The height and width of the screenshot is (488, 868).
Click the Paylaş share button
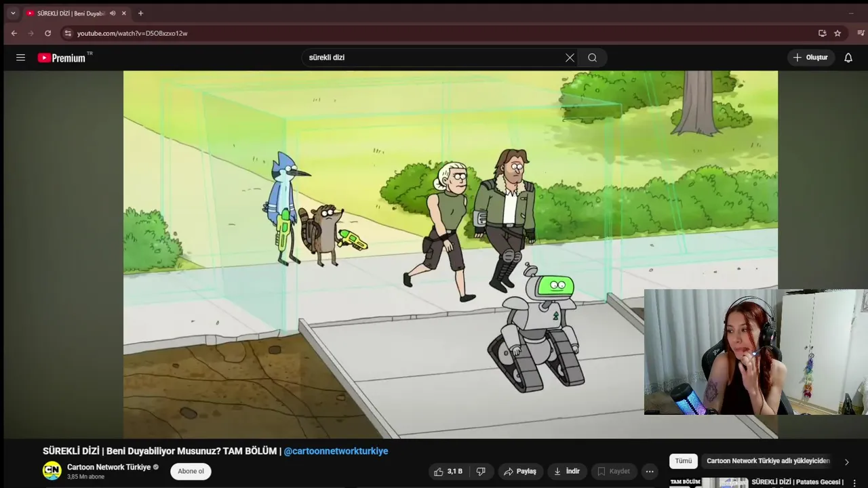[x=520, y=471]
